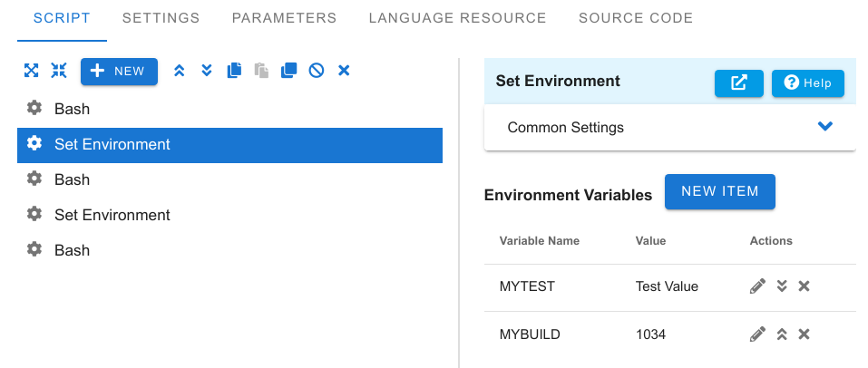
Task: Open action in external window icon
Action: pos(739,83)
